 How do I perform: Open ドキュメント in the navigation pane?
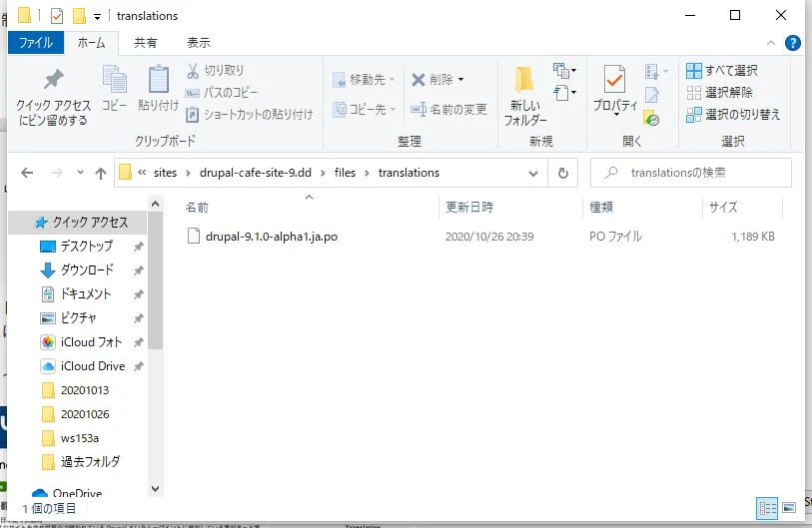point(76,294)
